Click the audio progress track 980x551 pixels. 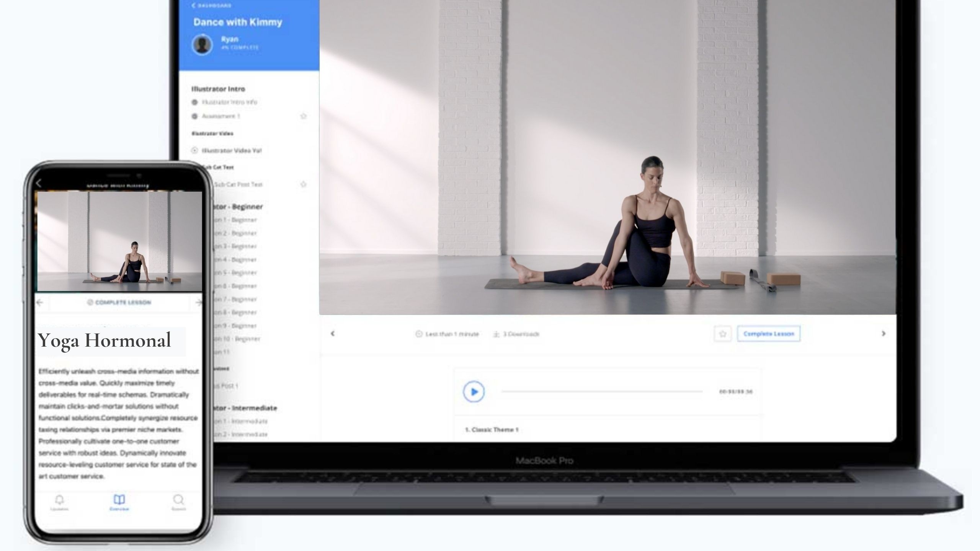point(602,391)
